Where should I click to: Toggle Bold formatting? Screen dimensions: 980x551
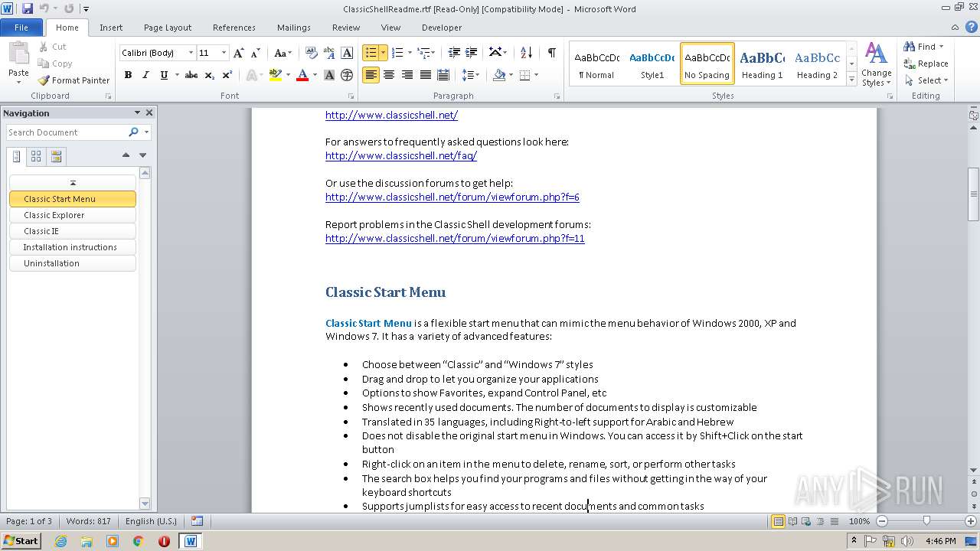click(x=128, y=75)
